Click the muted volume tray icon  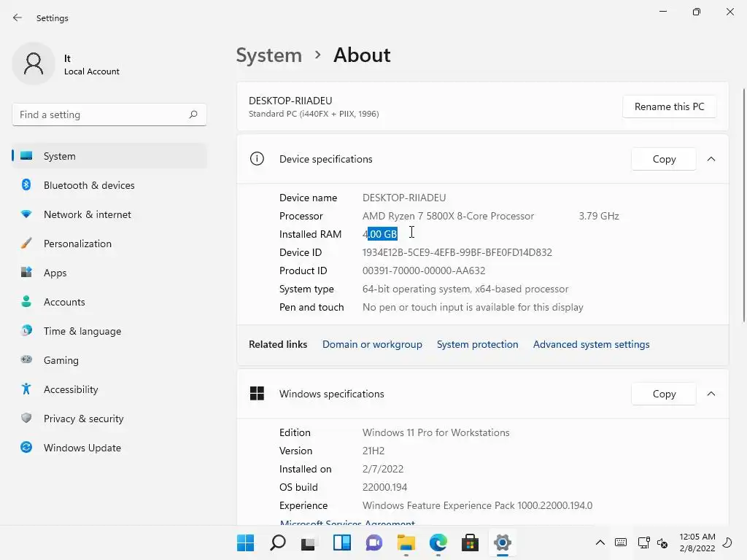662,542
